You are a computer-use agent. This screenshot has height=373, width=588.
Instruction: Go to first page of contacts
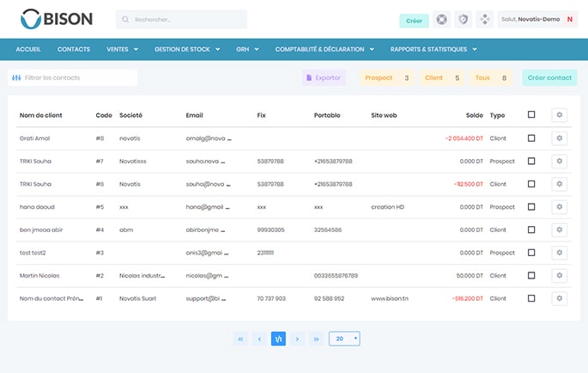pyautogui.click(x=240, y=339)
